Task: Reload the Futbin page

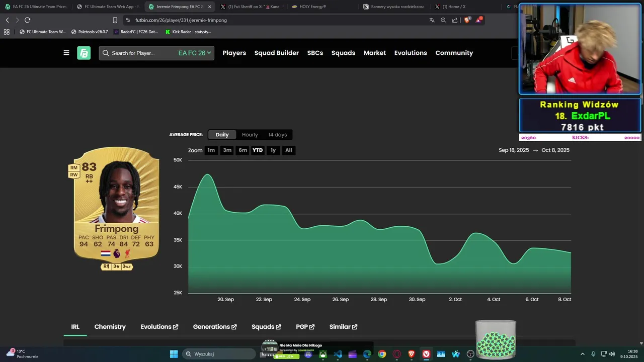Action: coord(28,20)
